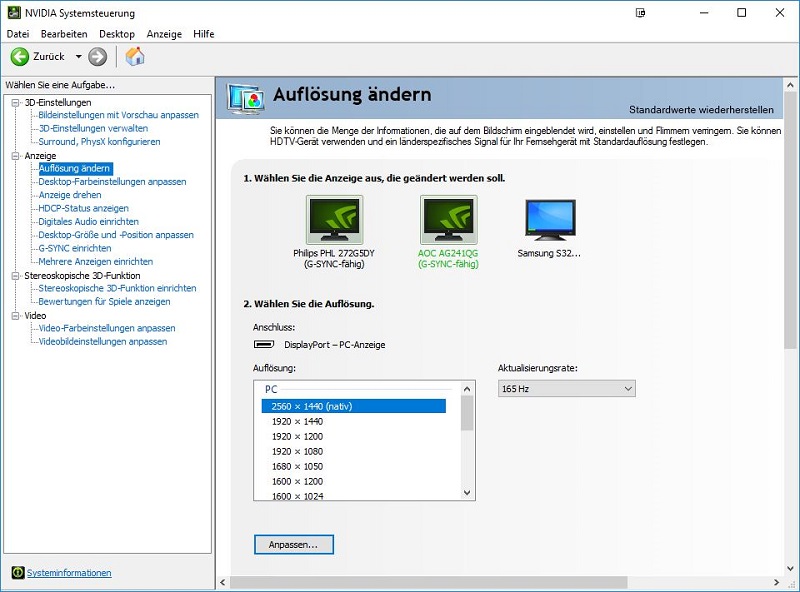800x592 pixels.
Task: Select resolution 1920 × 1200
Action: click(x=297, y=436)
